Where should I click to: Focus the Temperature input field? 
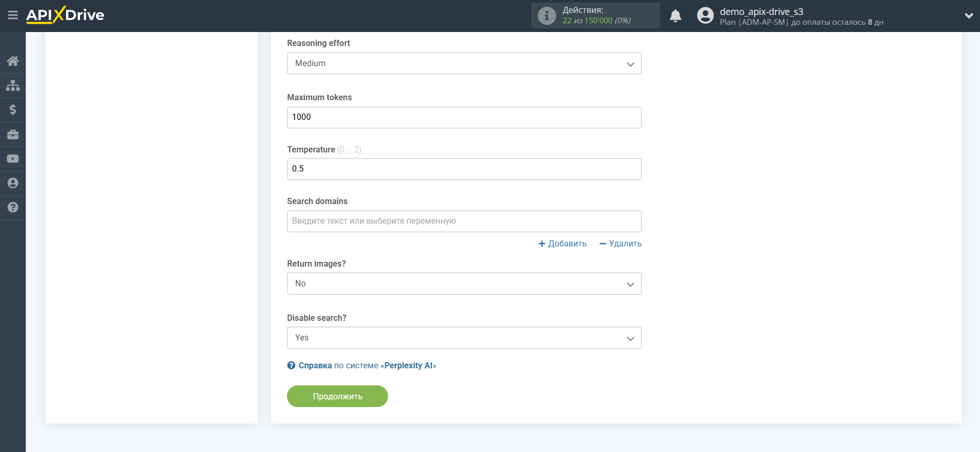[464, 169]
